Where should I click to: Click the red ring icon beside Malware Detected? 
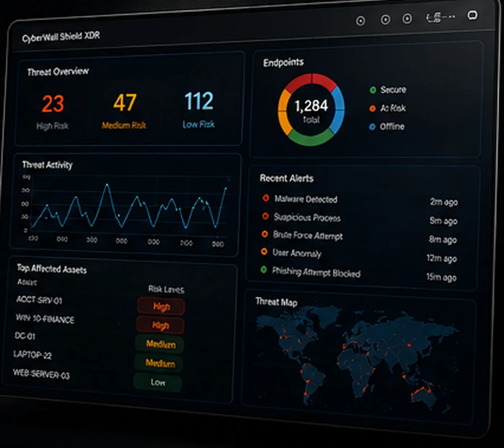266,198
